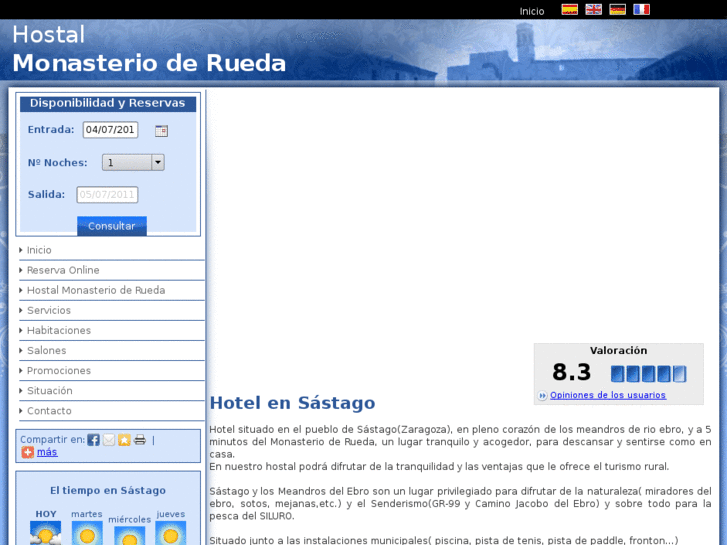
Task: Go to Situación menu item
Action: [x=50, y=391]
